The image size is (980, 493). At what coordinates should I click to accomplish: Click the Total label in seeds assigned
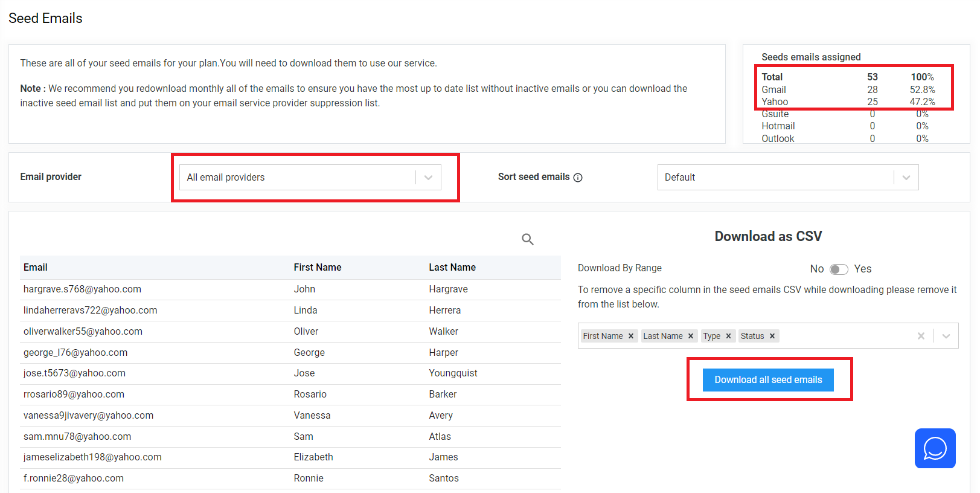click(x=772, y=77)
